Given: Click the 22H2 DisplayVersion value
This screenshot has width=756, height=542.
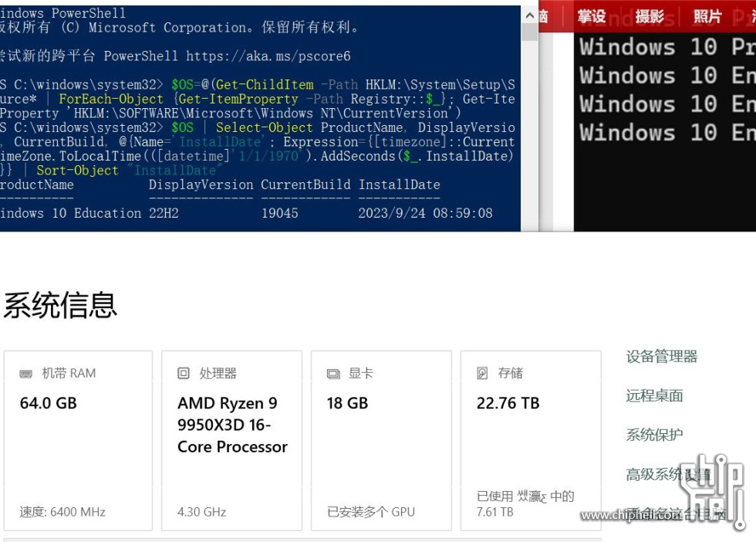Looking at the screenshot, I should [164, 213].
